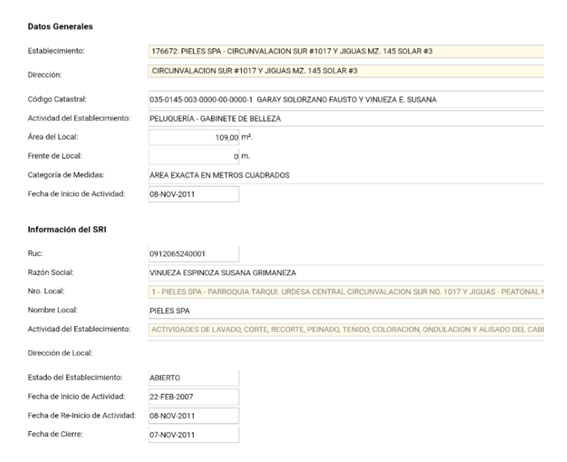Select the Ruc field 0912065240001
This screenshot has width=567, height=462.
coord(194,254)
